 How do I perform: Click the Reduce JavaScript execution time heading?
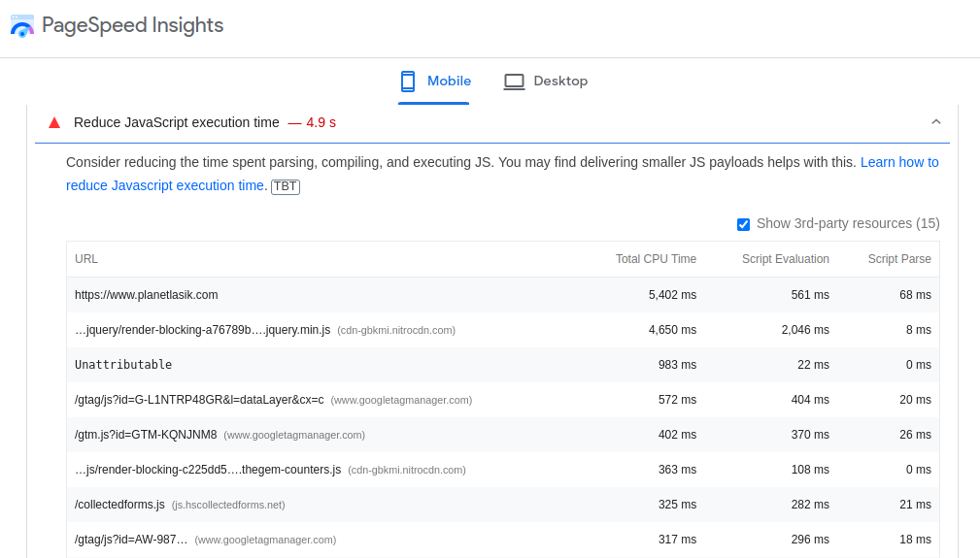click(x=176, y=122)
